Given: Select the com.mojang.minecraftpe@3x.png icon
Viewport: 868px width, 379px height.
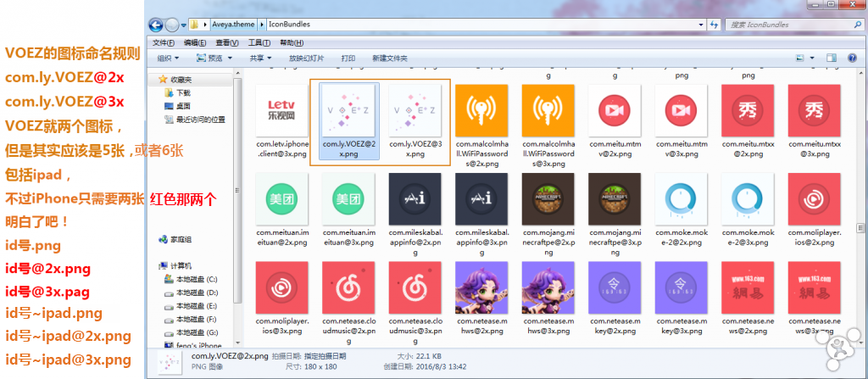Looking at the screenshot, I should pos(615,199).
